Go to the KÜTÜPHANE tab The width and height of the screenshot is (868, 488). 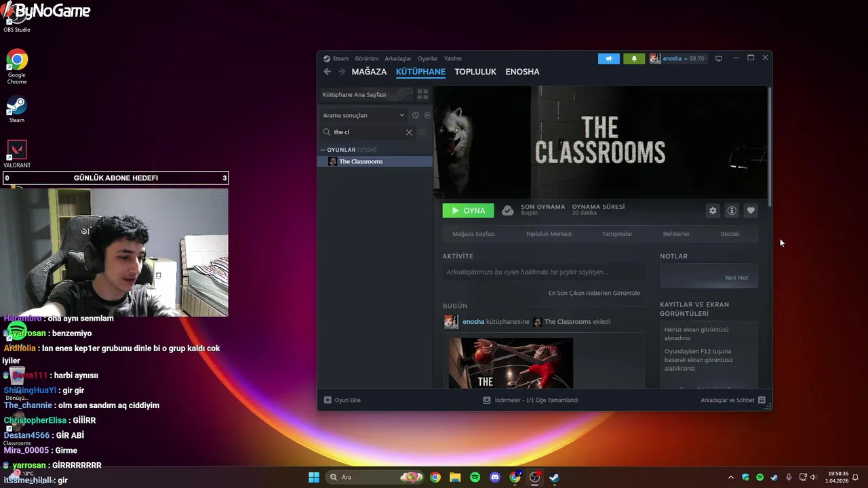pos(420,72)
